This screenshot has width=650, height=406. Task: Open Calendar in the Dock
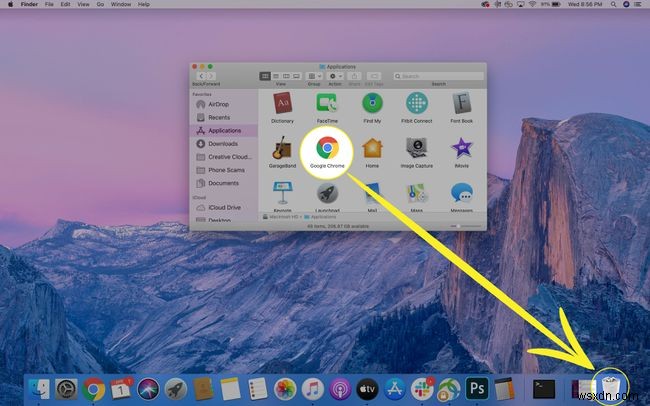pyautogui.click(x=121, y=389)
